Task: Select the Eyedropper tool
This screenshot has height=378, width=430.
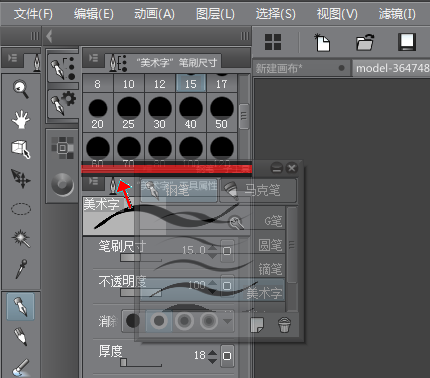Action: [x=21, y=268]
